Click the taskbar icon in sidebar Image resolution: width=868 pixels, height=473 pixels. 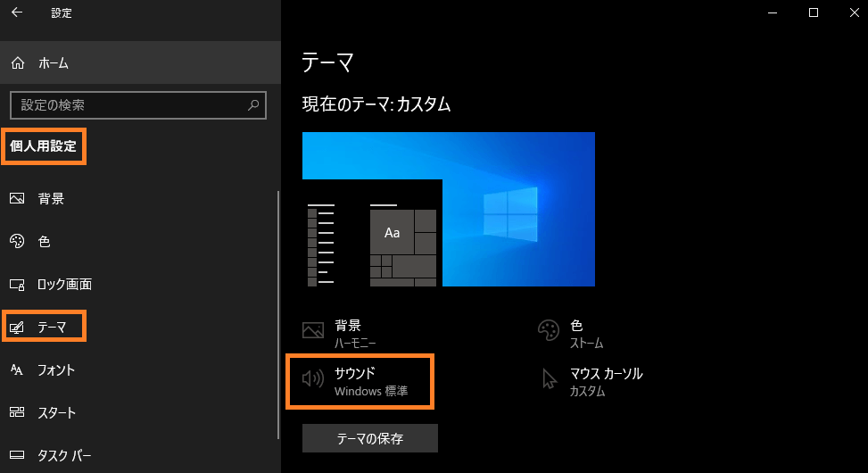(17, 455)
